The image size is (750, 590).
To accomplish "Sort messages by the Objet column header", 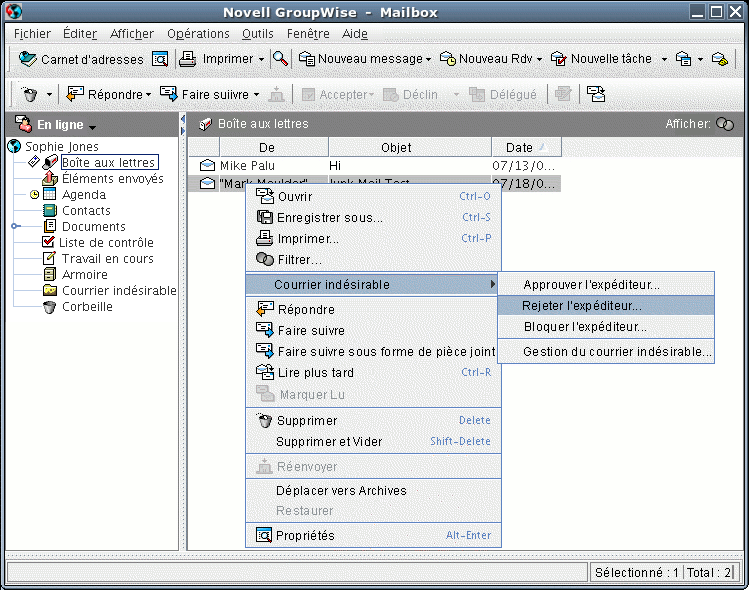I will (410, 147).
